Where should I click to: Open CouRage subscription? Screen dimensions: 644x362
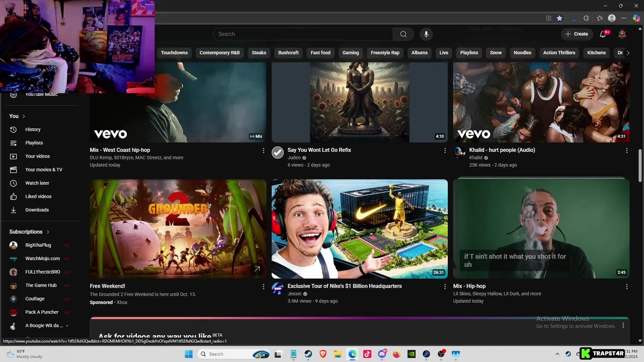coord(35,299)
